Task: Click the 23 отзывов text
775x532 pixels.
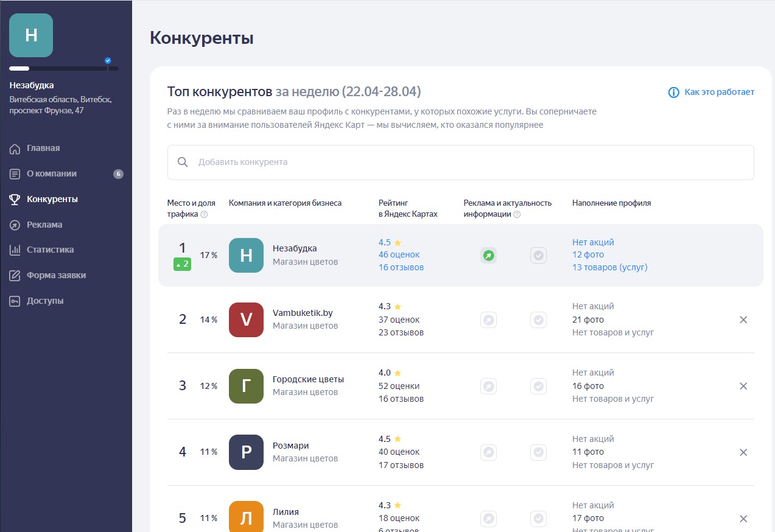Action: point(401,332)
